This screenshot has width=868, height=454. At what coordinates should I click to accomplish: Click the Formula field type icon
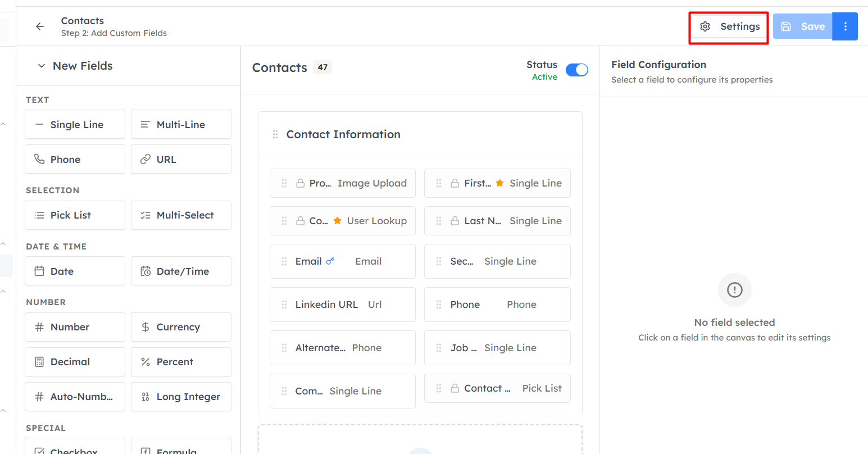146,451
